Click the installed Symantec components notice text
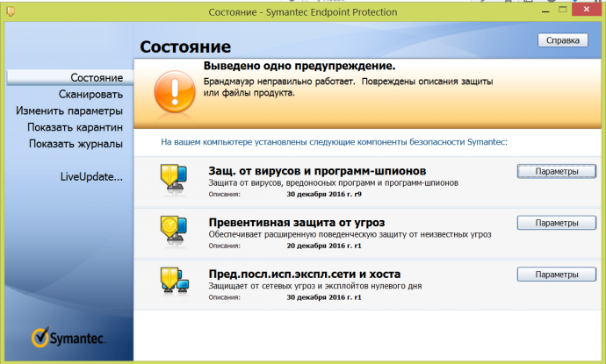 point(334,142)
